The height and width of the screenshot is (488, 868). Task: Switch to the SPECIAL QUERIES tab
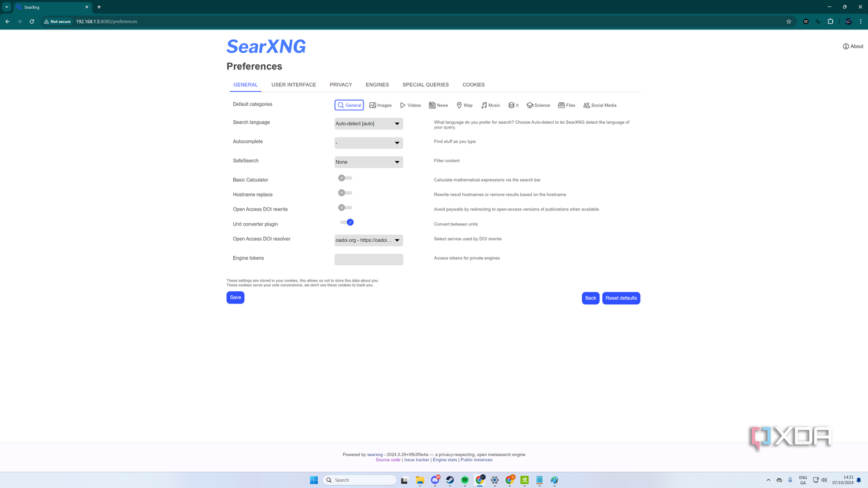click(x=425, y=84)
